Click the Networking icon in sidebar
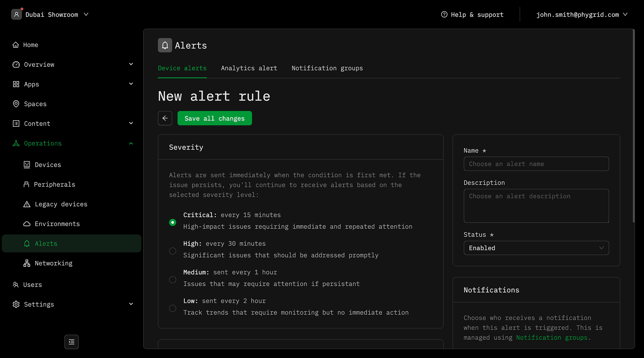The height and width of the screenshot is (358, 644). pos(27,263)
